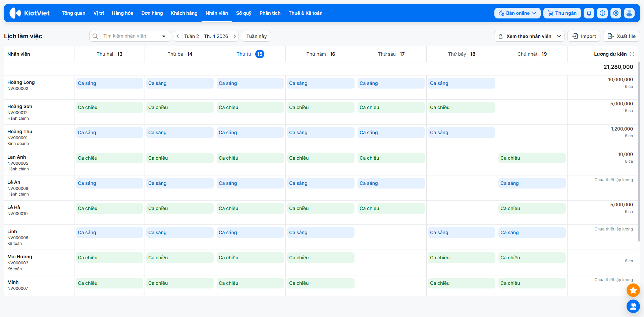
Task: Open the user account avatar
Action: [629, 13]
